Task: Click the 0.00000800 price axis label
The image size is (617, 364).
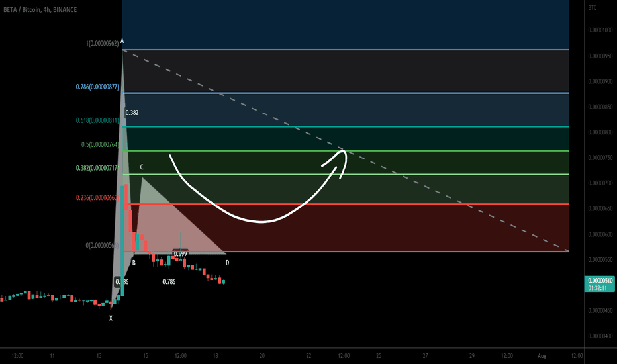Action: 600,132
